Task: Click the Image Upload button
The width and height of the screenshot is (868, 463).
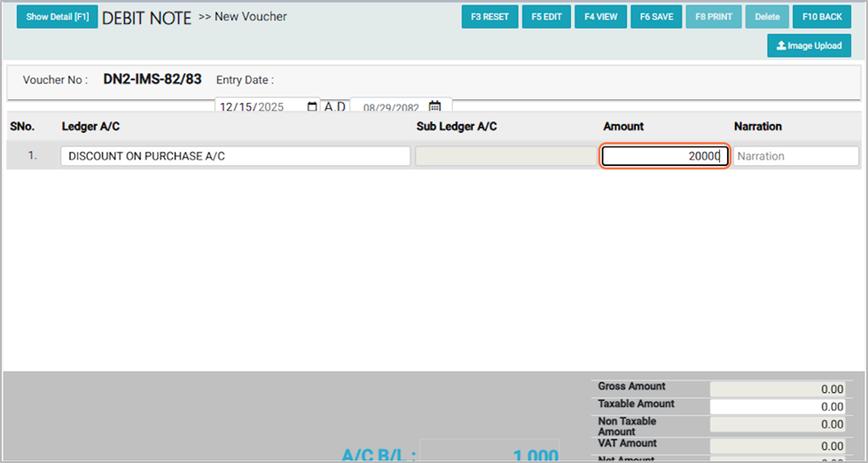Action: [x=809, y=46]
